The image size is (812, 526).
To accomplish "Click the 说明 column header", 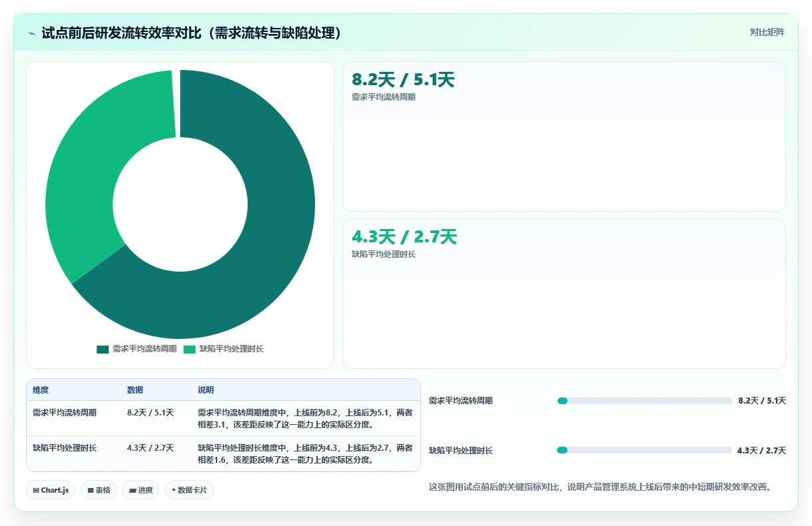I will 206,390.
